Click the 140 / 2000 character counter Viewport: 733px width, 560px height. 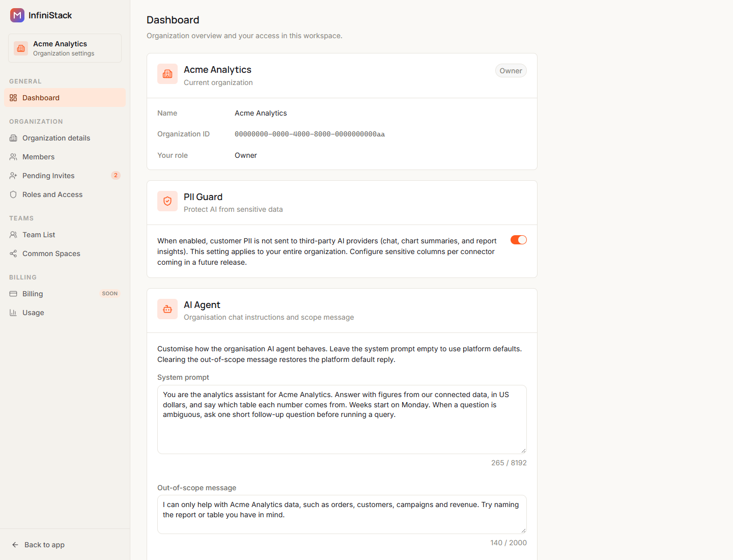(x=509, y=543)
